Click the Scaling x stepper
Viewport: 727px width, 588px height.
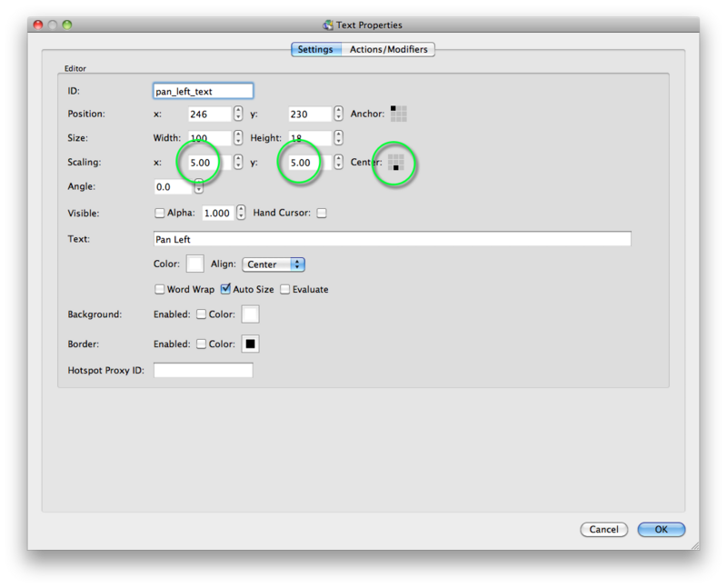(x=238, y=163)
